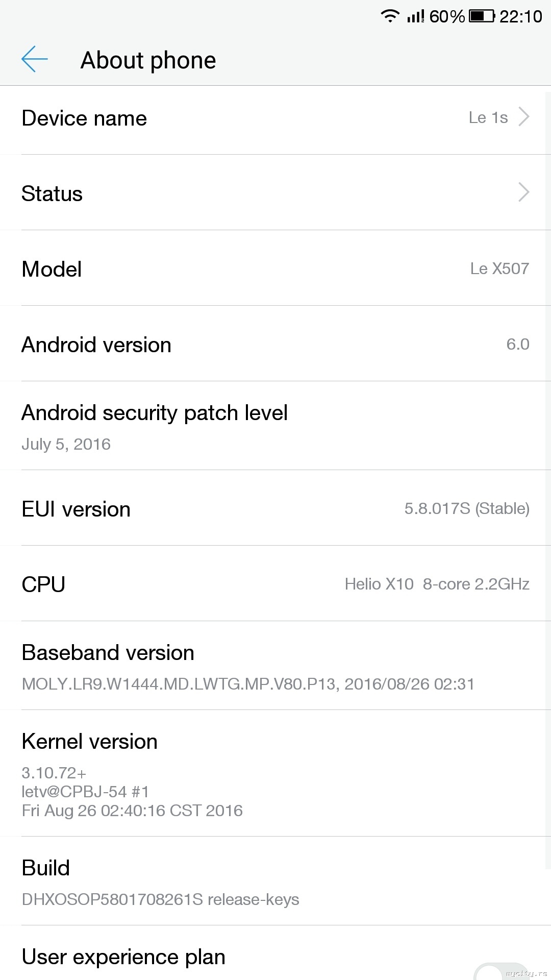This screenshot has height=980, width=551.
Task: Expand the Status chevron arrow
Action: point(523,192)
